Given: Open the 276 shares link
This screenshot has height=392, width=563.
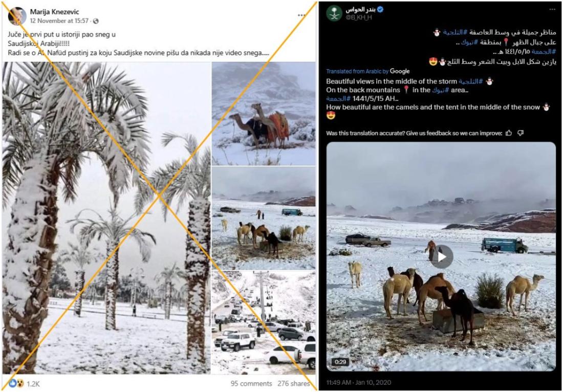Looking at the screenshot, I should [294, 384].
